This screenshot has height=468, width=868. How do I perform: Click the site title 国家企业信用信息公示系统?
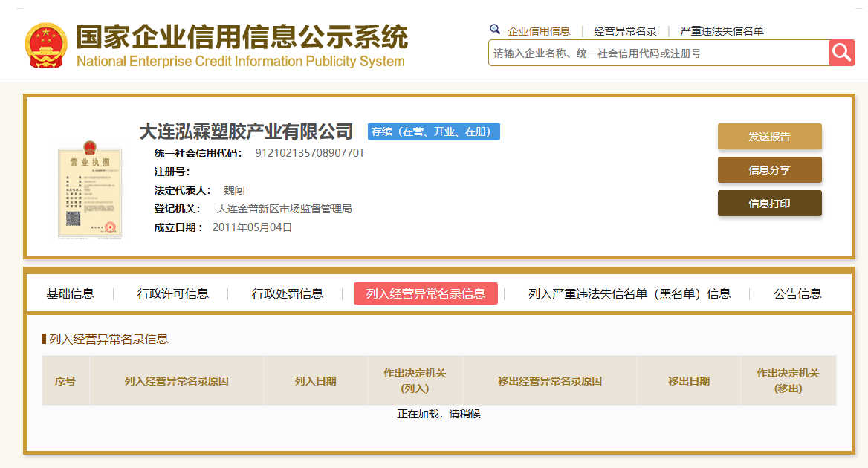click(242, 37)
